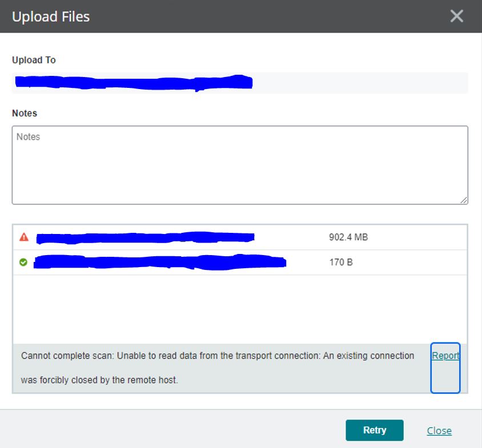
Task: Select the 902.4 MB file size text
Action: (x=348, y=237)
